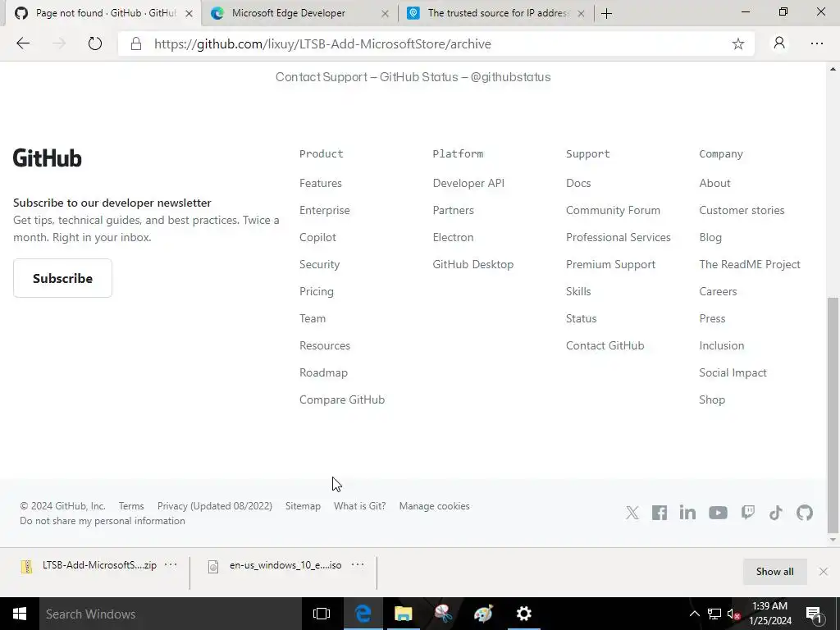The width and height of the screenshot is (840, 630).
Task: Click the Subscribe button
Action: click(x=62, y=278)
